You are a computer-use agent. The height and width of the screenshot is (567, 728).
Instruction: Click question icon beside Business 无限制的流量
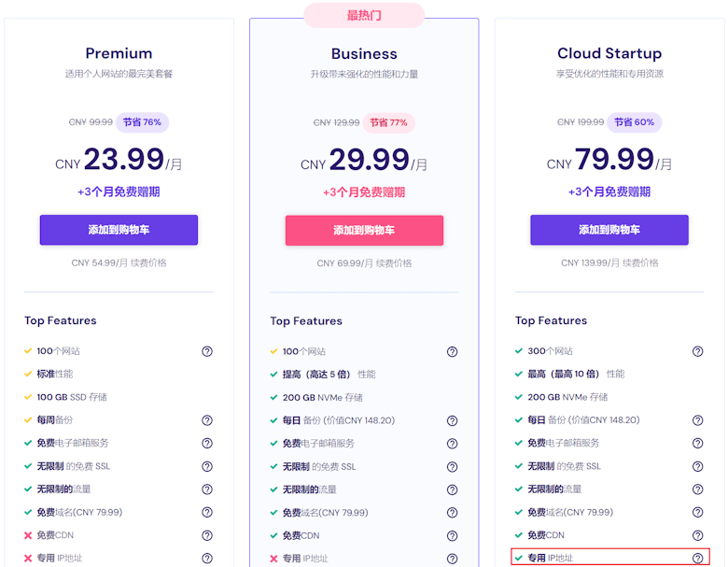(x=452, y=489)
